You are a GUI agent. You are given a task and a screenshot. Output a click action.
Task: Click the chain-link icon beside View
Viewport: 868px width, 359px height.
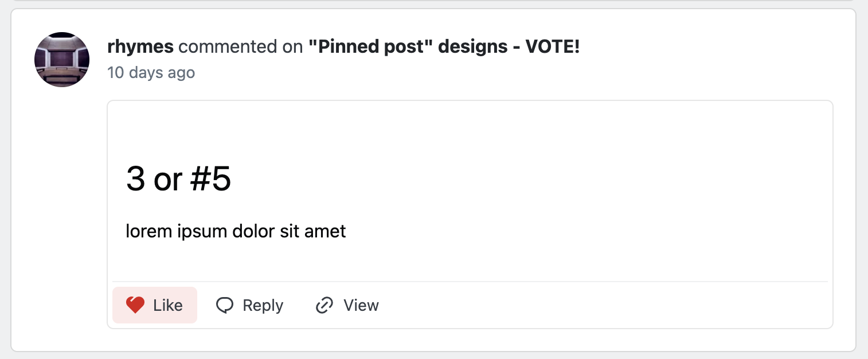(x=324, y=305)
